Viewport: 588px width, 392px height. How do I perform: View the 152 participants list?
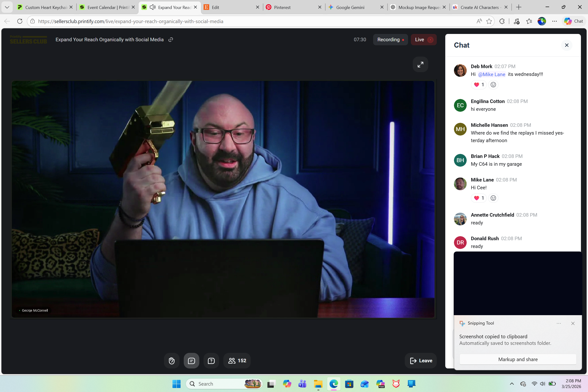pyautogui.click(x=237, y=360)
